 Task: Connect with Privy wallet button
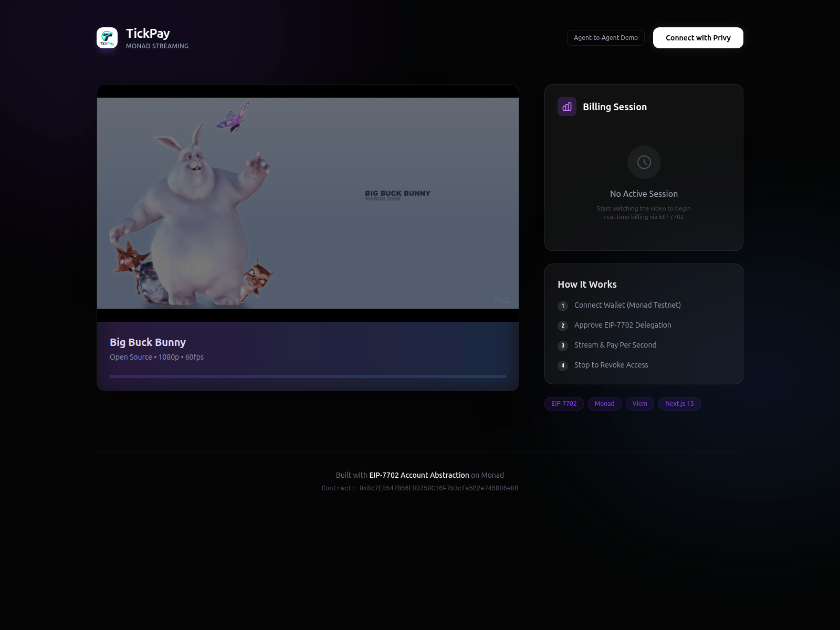click(x=698, y=38)
